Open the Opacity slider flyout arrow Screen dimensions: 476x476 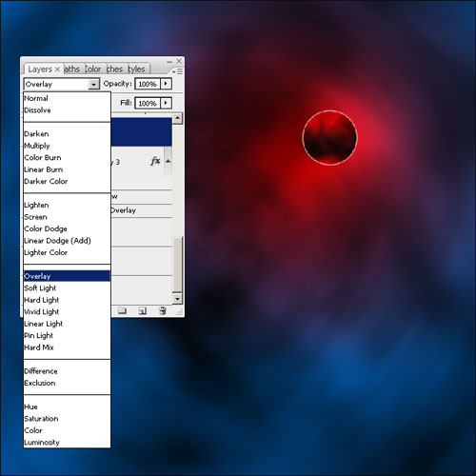(x=166, y=84)
